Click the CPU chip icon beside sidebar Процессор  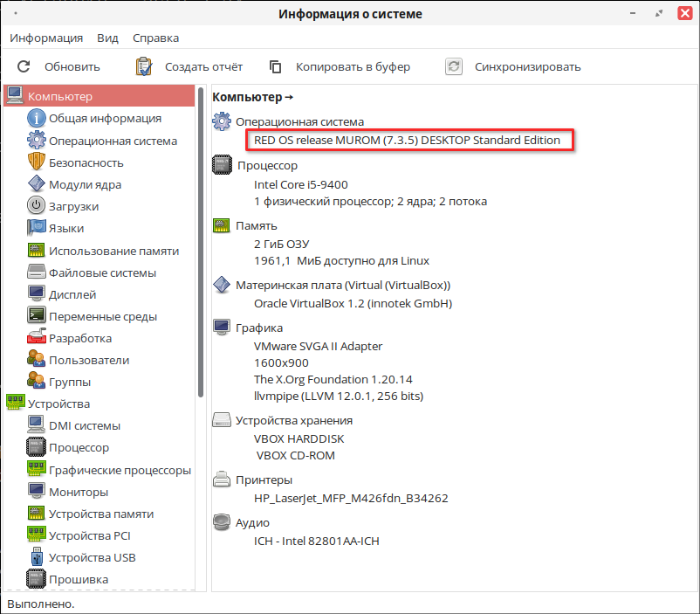pos(36,447)
